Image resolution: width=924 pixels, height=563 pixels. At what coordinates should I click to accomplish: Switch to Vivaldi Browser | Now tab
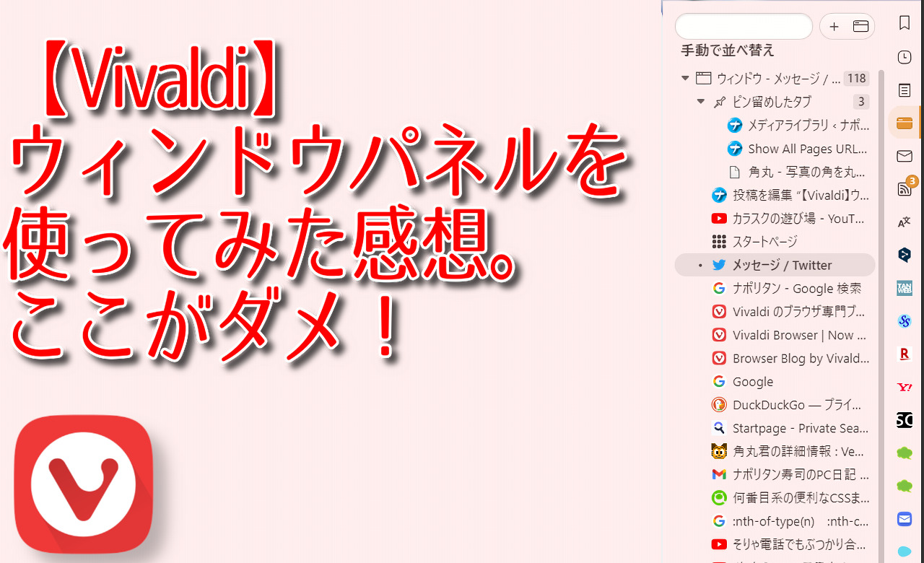(x=775, y=335)
